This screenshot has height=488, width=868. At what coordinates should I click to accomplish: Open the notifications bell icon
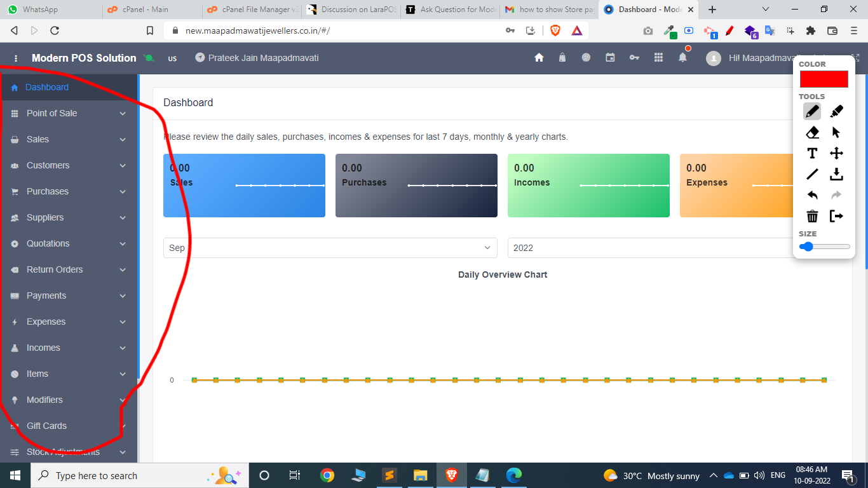coord(682,57)
